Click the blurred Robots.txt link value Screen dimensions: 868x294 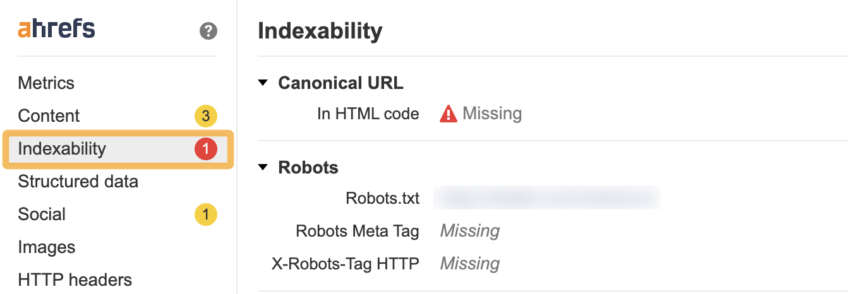tap(548, 198)
